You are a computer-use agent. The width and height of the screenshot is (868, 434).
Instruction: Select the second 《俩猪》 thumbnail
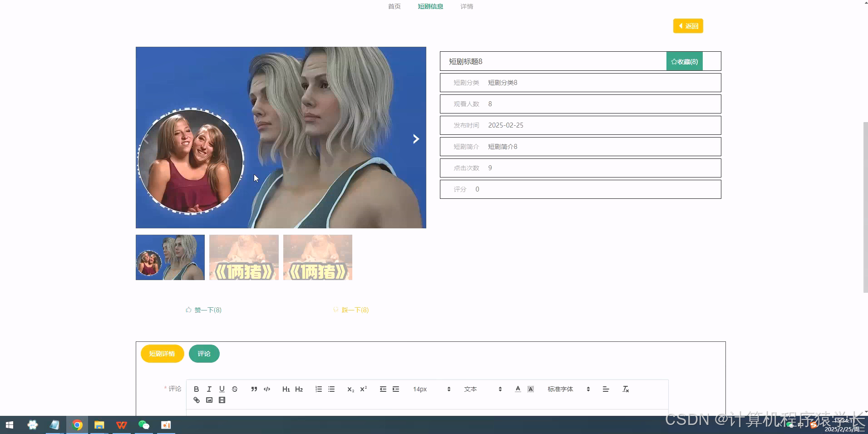(x=317, y=257)
